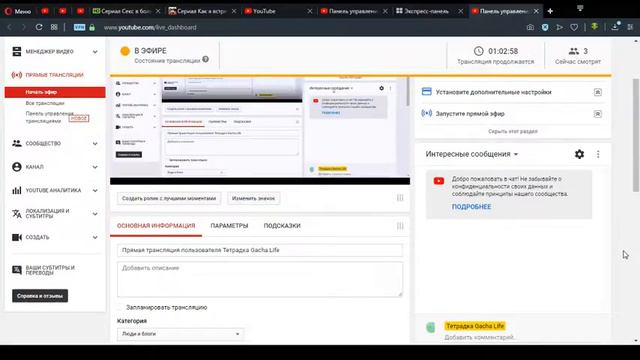Click the Community people icon
This screenshot has width=640, height=360.
click(16, 143)
